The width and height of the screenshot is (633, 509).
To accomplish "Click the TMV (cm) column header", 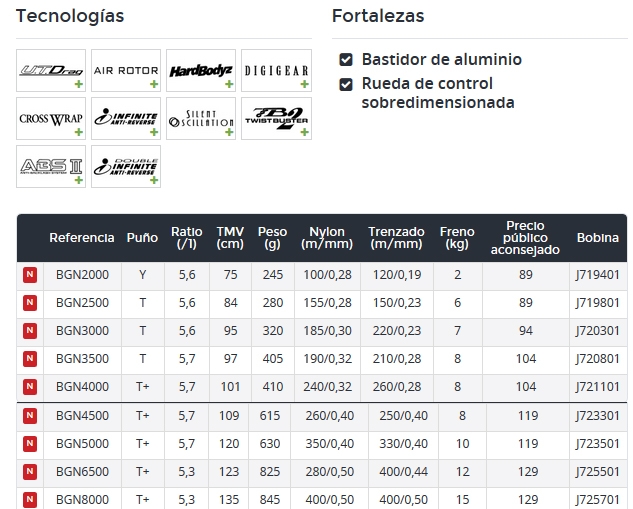I will 230,238.
